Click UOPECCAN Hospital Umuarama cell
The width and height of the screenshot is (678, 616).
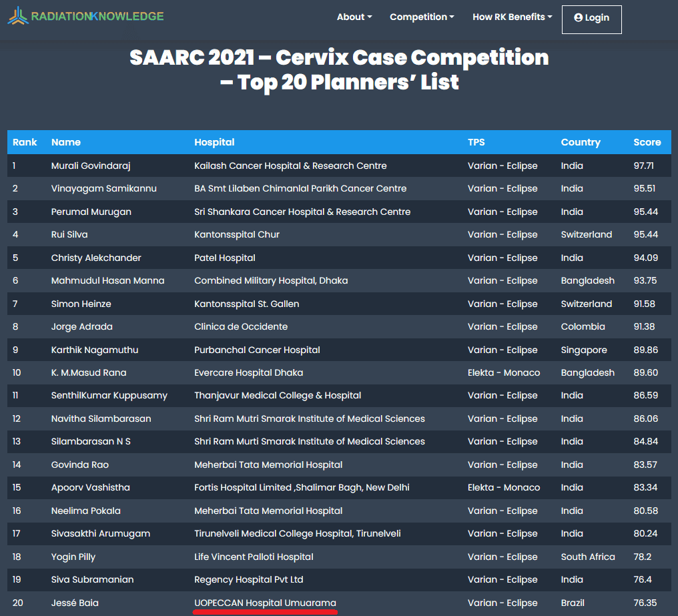tap(265, 603)
